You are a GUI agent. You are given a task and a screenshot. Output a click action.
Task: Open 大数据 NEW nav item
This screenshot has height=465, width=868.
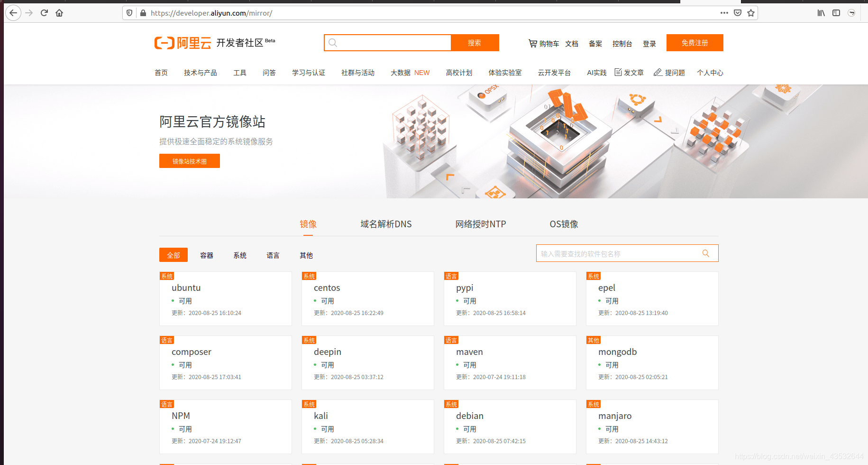click(410, 73)
